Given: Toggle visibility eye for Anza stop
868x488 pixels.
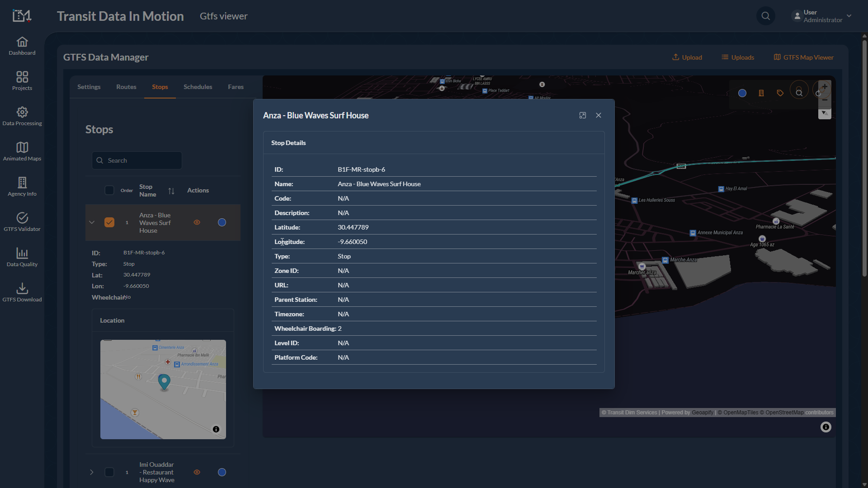Looking at the screenshot, I should 197,222.
